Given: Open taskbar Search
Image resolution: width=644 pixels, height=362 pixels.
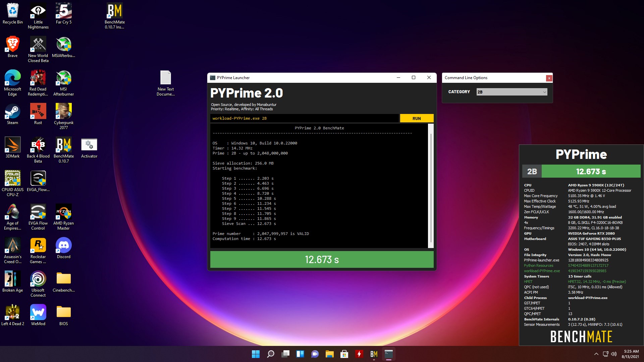Looking at the screenshot, I should [x=271, y=354].
